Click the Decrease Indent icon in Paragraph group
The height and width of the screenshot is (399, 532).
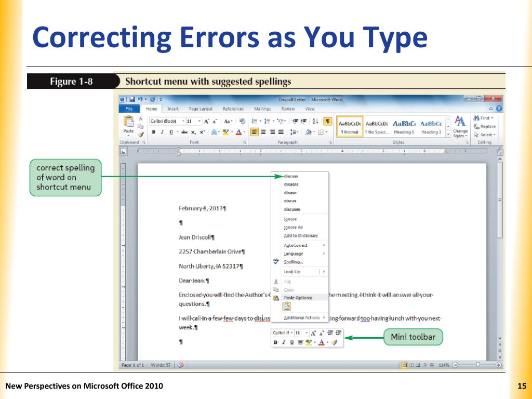[295, 121]
